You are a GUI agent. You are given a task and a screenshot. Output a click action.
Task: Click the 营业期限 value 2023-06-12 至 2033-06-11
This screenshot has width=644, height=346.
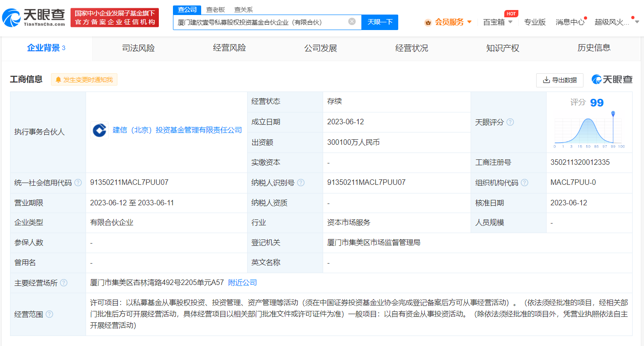tap(132, 203)
